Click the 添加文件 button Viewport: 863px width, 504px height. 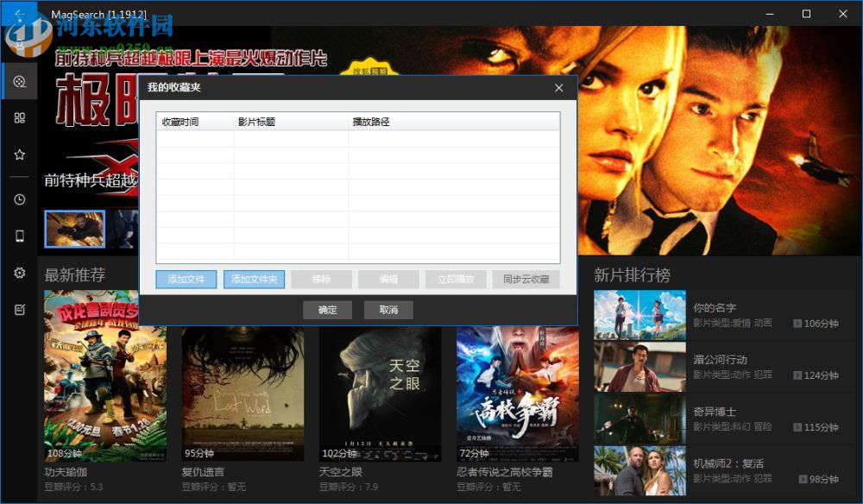pos(186,279)
